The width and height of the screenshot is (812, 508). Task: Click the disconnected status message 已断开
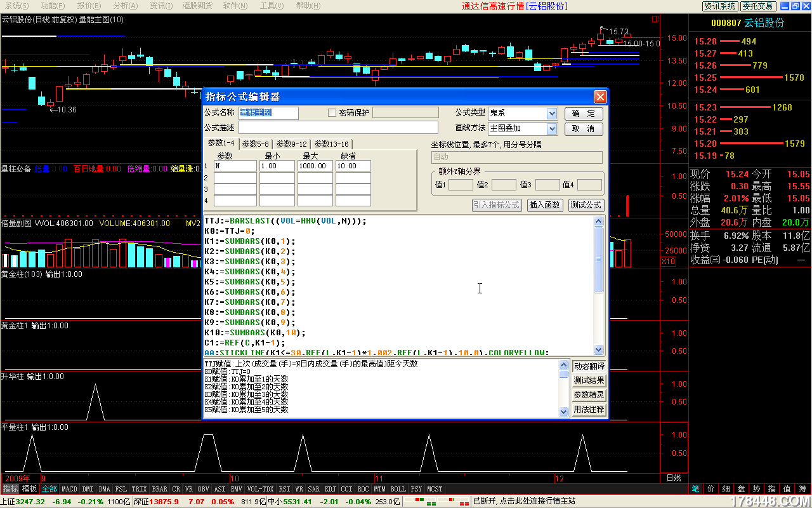pyautogui.click(x=525, y=501)
